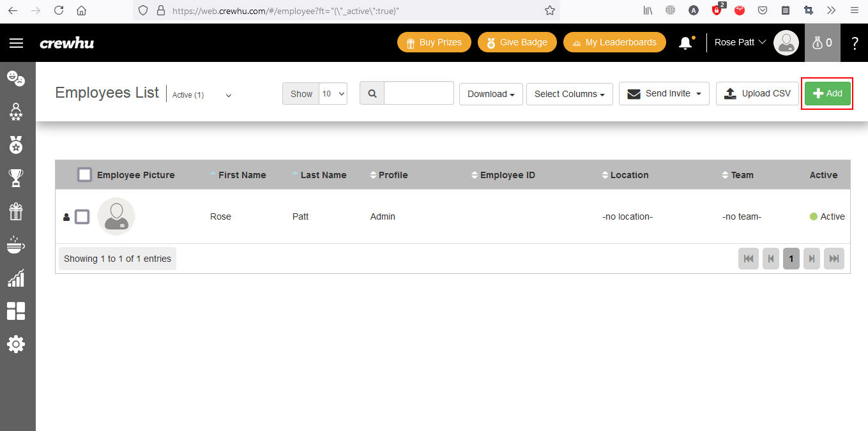
Task: Click the trophy icon in sidebar
Action: tap(16, 178)
